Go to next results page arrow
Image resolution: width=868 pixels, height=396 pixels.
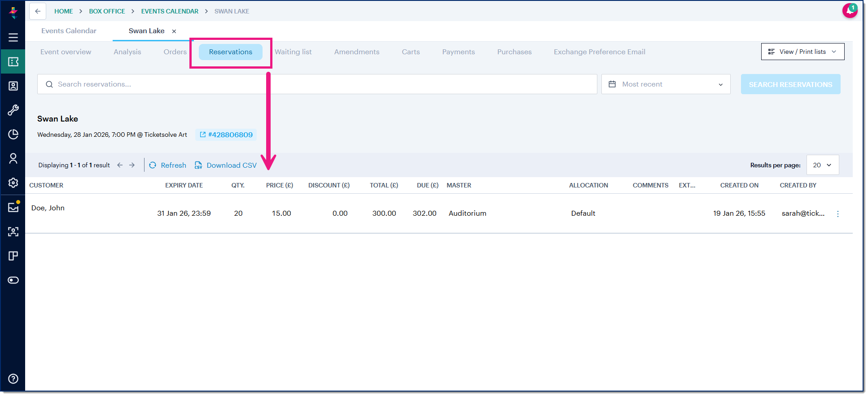click(x=132, y=165)
